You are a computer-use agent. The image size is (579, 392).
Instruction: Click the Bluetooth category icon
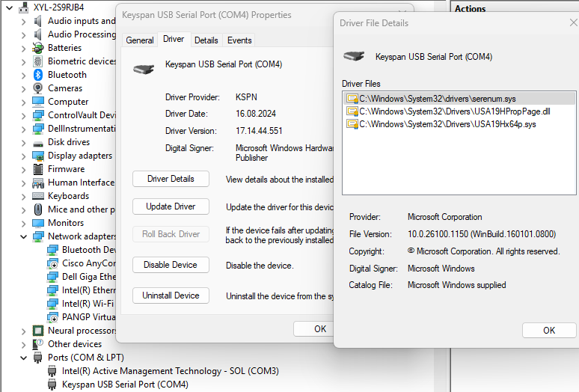[37, 75]
